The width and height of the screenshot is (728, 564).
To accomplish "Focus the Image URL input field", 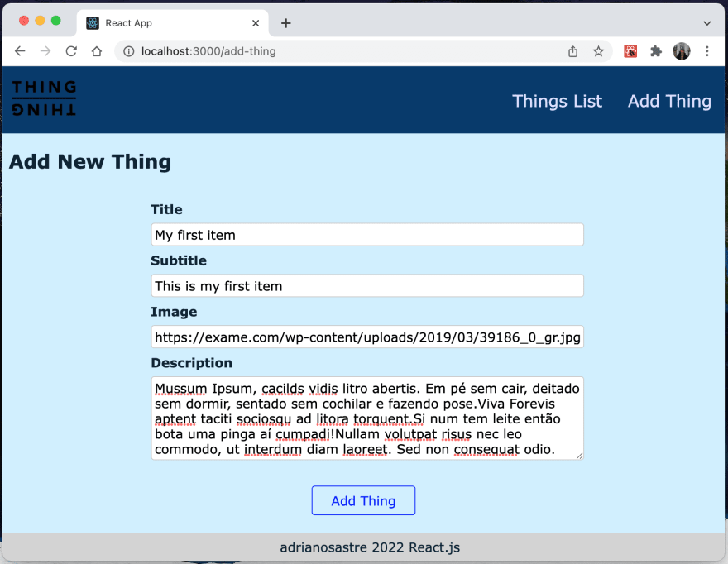I will tap(367, 337).
